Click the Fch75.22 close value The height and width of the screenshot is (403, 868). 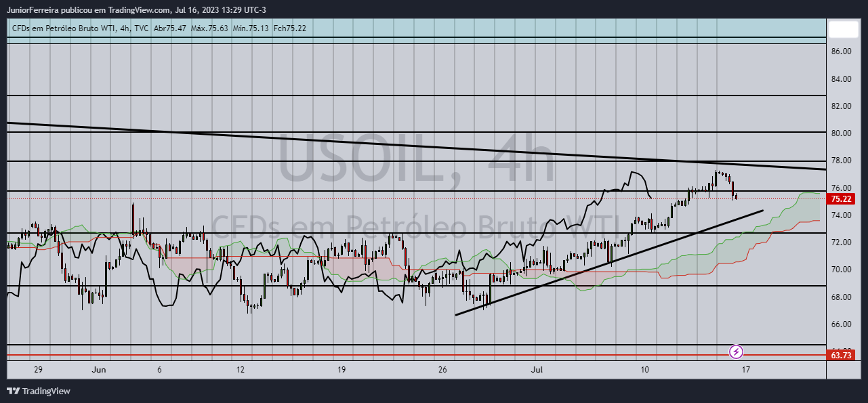click(290, 28)
